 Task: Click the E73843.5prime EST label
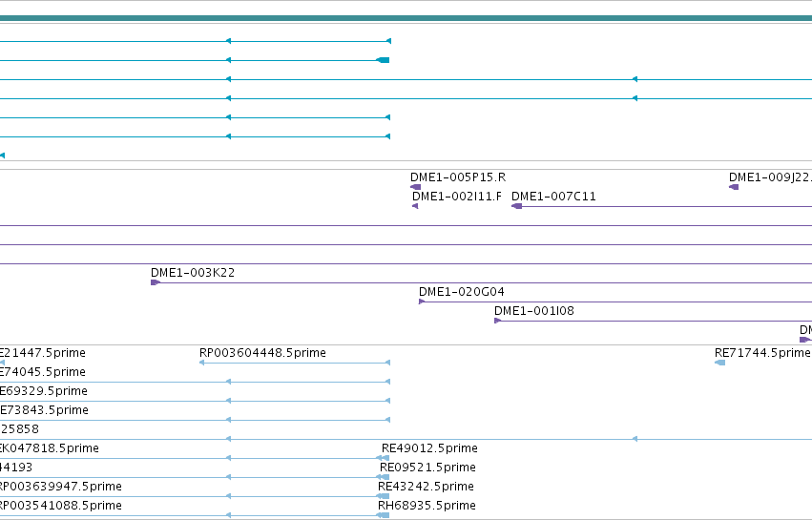click(x=44, y=410)
